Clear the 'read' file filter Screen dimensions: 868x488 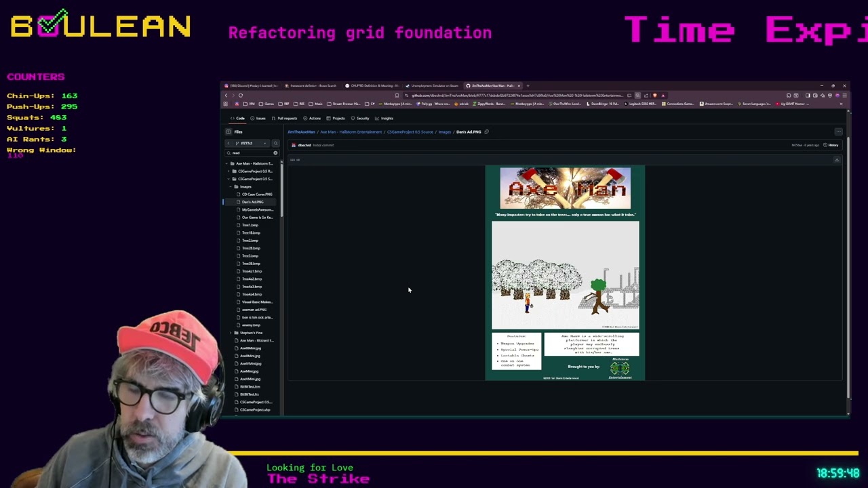tap(275, 153)
